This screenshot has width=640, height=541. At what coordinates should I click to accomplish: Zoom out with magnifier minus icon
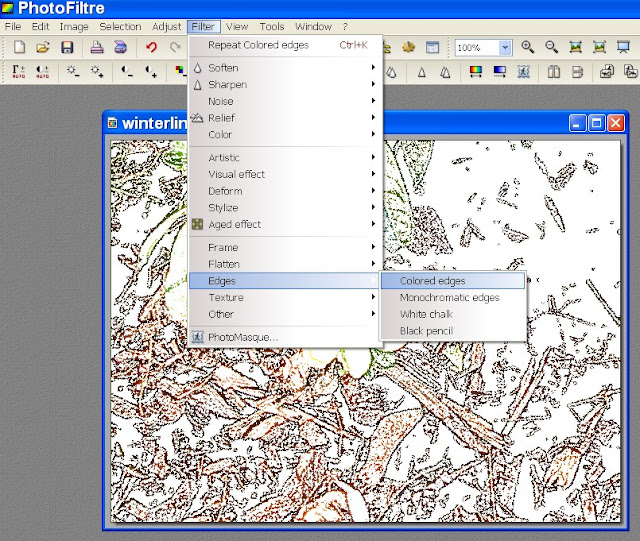(x=551, y=47)
